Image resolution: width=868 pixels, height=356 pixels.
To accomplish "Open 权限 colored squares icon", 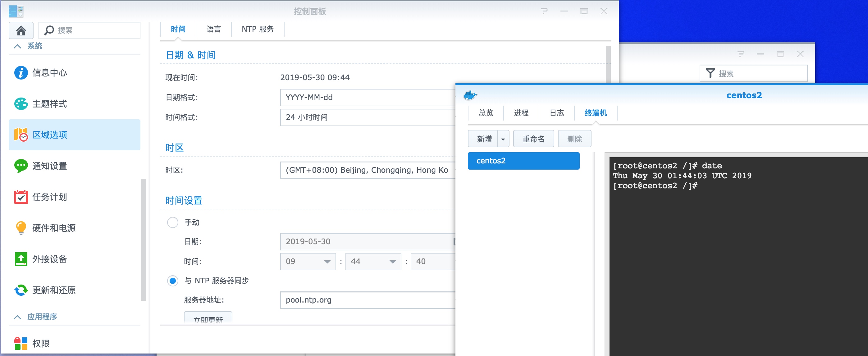I will point(21,343).
